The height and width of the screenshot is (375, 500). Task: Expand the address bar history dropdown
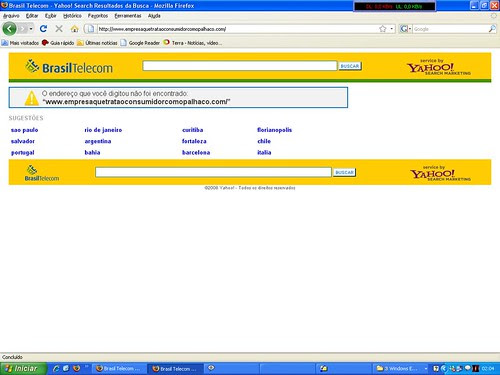[392, 29]
